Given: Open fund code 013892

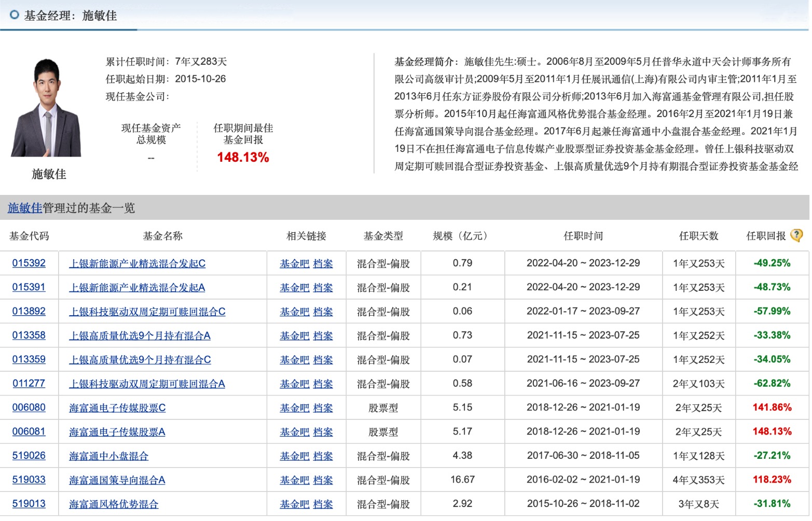Looking at the screenshot, I should point(29,311).
